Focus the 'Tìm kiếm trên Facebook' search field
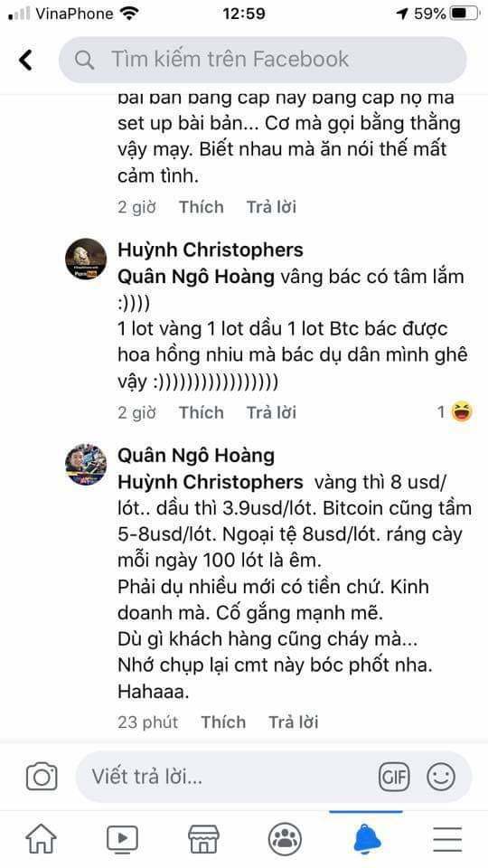 coord(263,60)
